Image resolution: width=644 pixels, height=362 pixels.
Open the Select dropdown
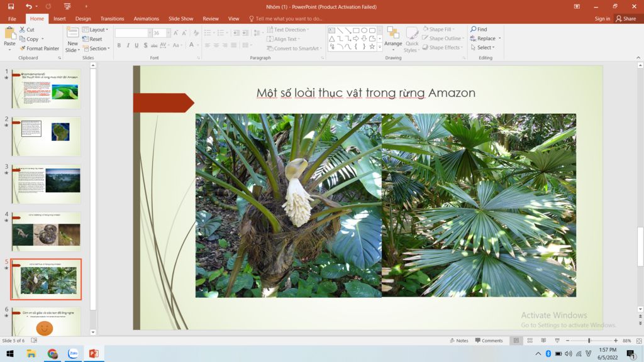coord(482,47)
